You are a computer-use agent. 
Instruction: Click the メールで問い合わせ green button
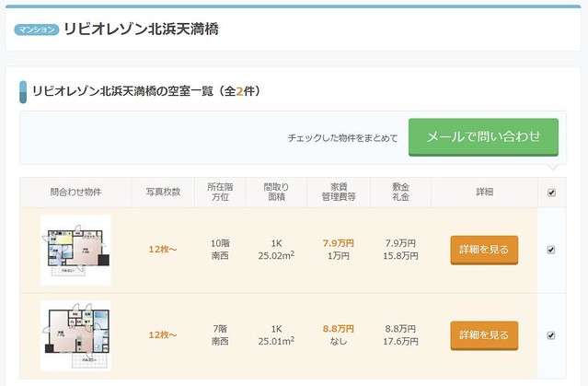coord(483,136)
